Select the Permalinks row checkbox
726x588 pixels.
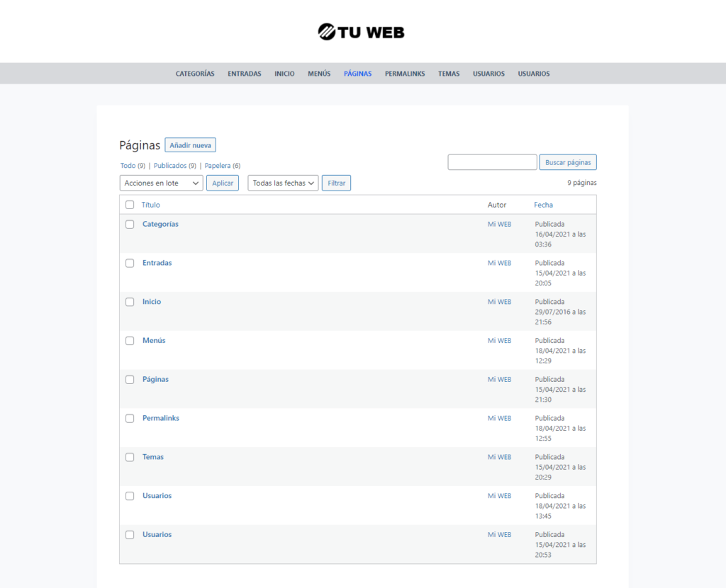(x=129, y=418)
